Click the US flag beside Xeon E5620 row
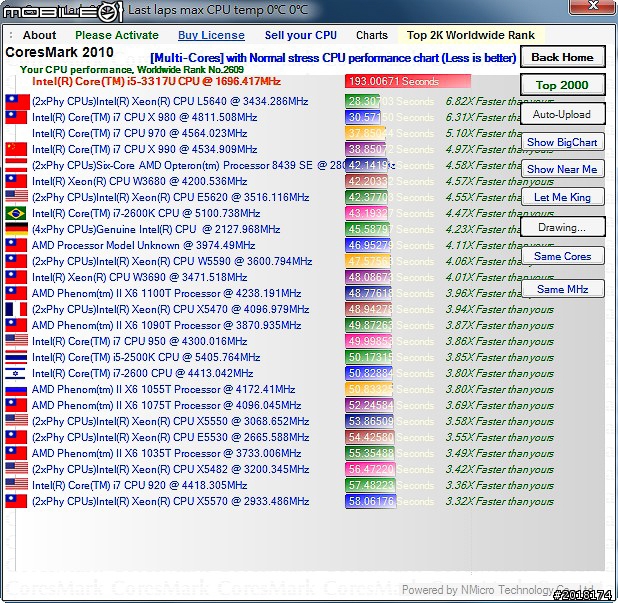The height and width of the screenshot is (603, 618). click(x=16, y=197)
